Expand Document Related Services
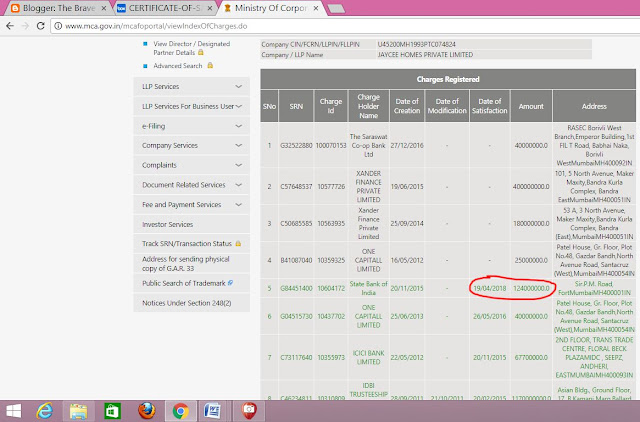The height and width of the screenshot is (422, 640). 191,185
